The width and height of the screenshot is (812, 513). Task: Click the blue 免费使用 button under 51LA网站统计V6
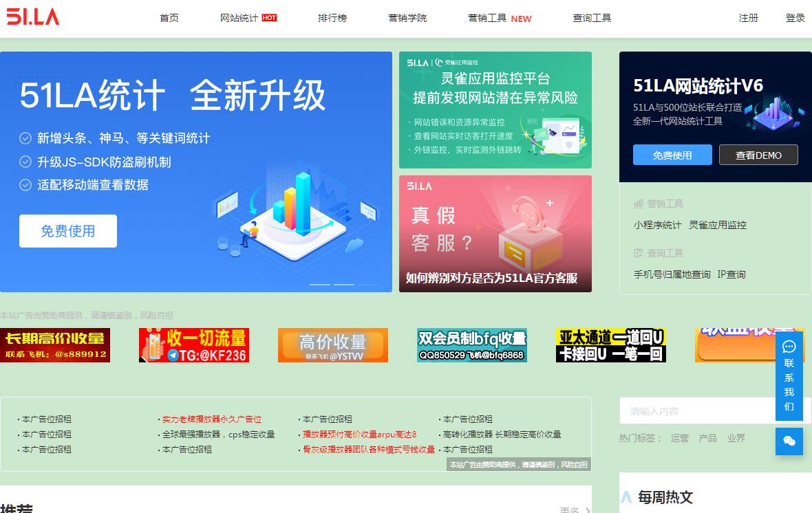[x=672, y=155]
